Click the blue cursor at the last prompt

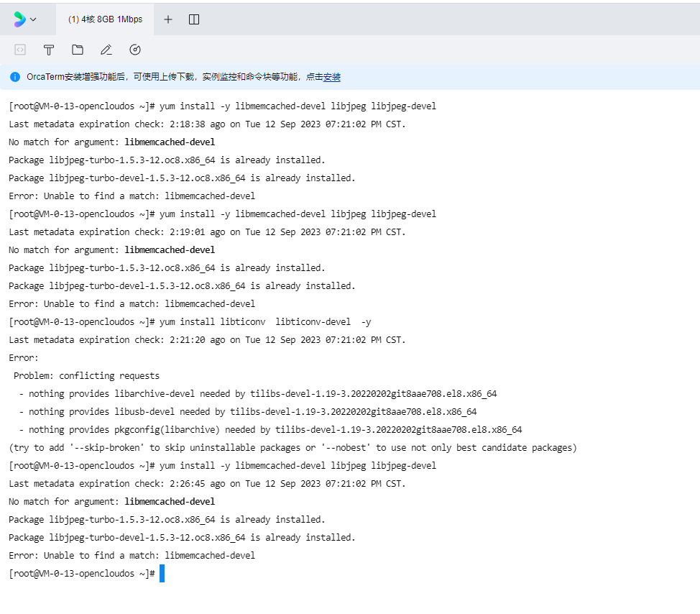162,573
